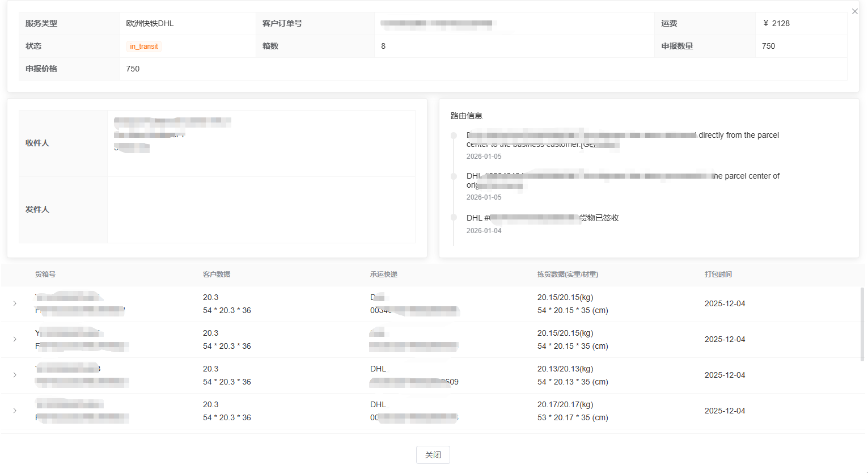This screenshot has width=868, height=473.
Task: Select the timeline dot for 'directly from the parcel' entry
Action: [x=454, y=136]
